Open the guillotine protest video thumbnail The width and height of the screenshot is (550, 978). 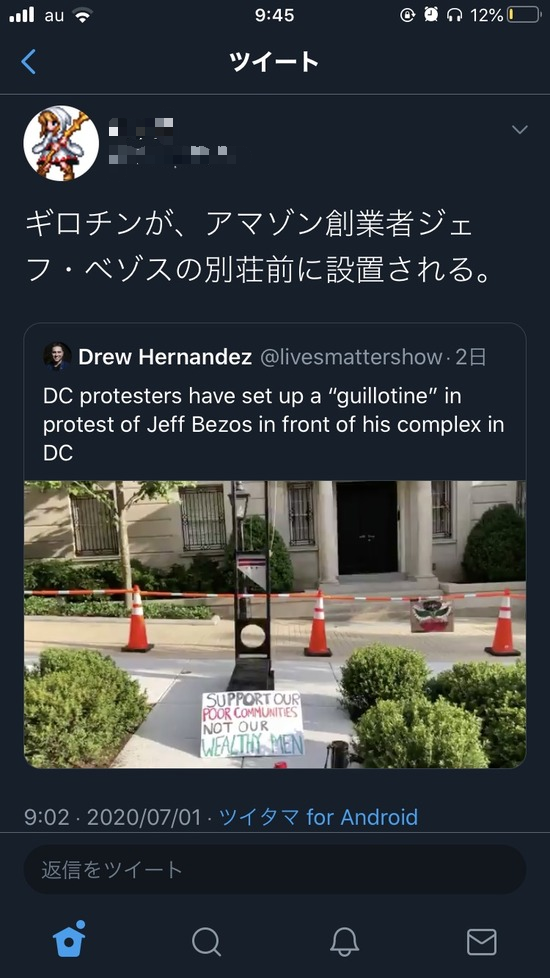[x=275, y=624]
